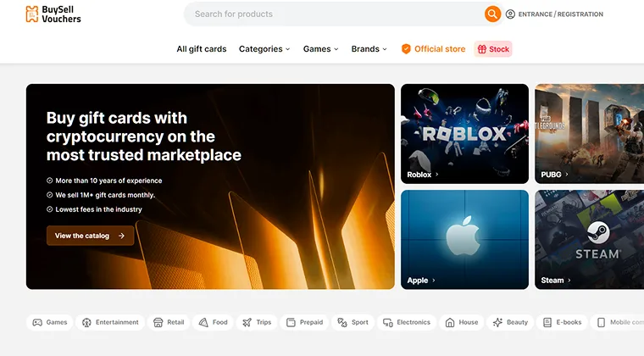The height and width of the screenshot is (356, 644).
Task: Expand the Games dropdown in navigation
Action: point(320,49)
